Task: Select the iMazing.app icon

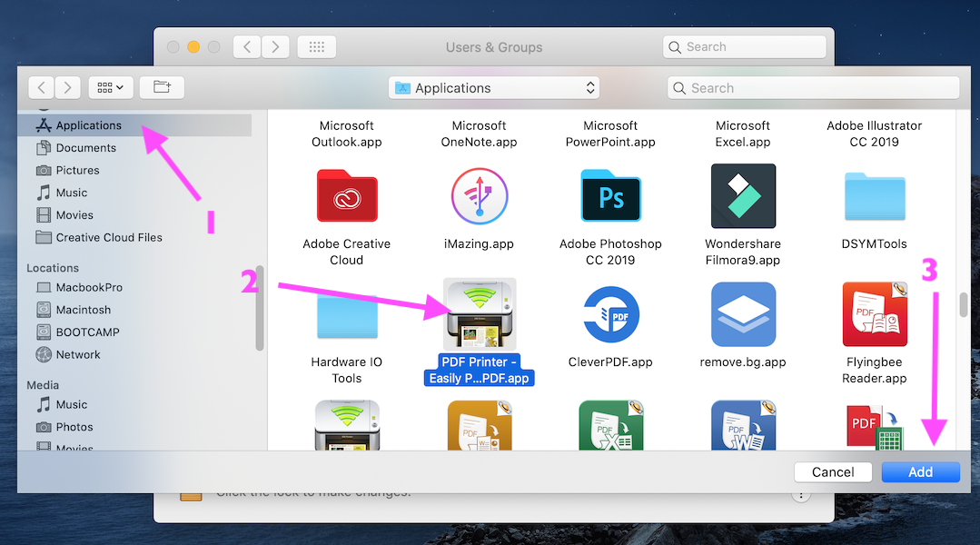Action: pyautogui.click(x=480, y=196)
